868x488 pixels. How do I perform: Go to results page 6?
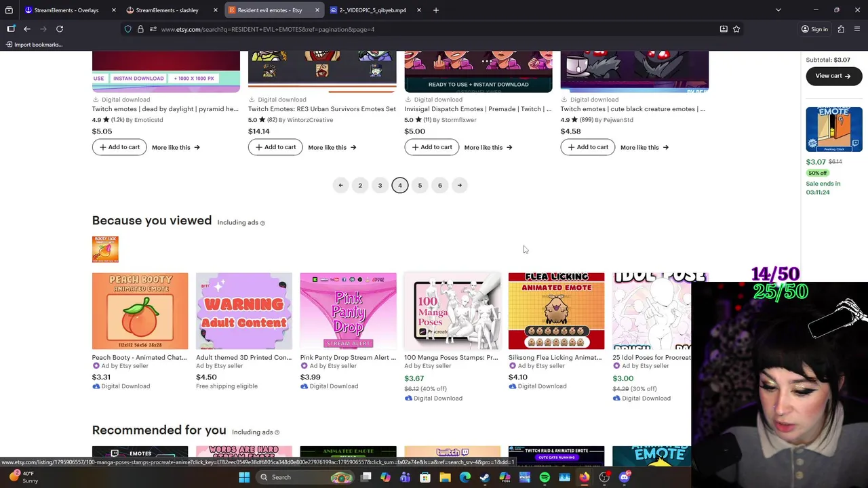(x=439, y=185)
